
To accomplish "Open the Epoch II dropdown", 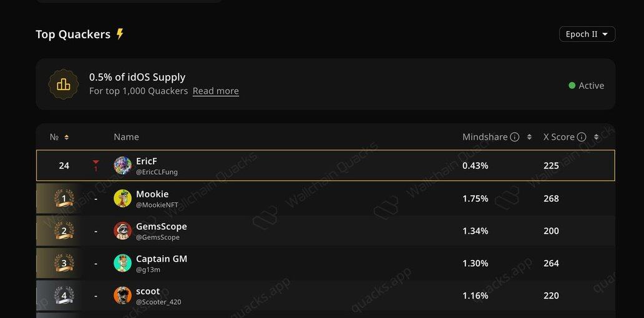I will pyautogui.click(x=587, y=34).
